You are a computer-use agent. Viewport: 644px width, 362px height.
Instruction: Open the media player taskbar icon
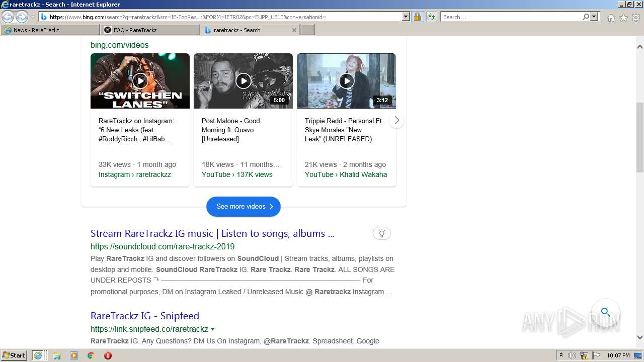[74, 355]
